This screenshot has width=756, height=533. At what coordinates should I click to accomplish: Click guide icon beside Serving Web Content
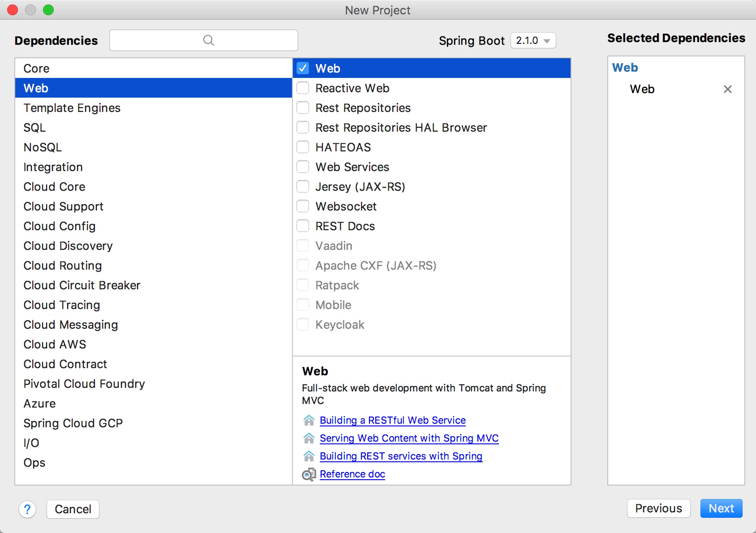point(309,438)
